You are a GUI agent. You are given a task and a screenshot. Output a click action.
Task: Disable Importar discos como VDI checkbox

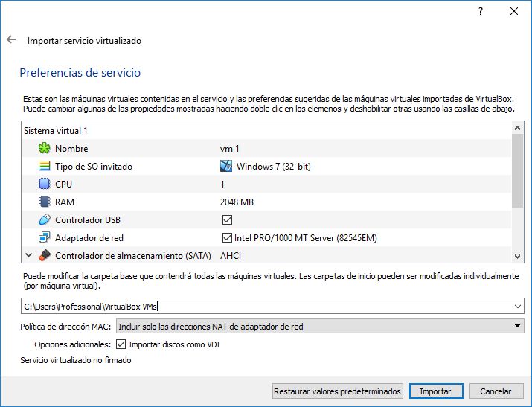(121, 344)
